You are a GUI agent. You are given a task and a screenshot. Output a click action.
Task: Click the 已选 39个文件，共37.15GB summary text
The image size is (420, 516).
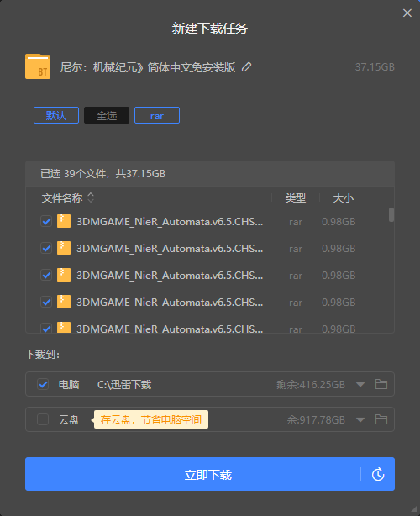[x=102, y=173]
